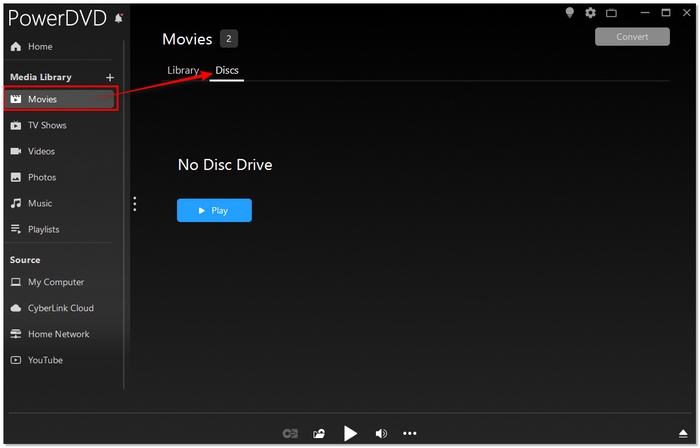This screenshot has height=448, width=700.
Task: Open settings gear icon
Action: (x=590, y=12)
